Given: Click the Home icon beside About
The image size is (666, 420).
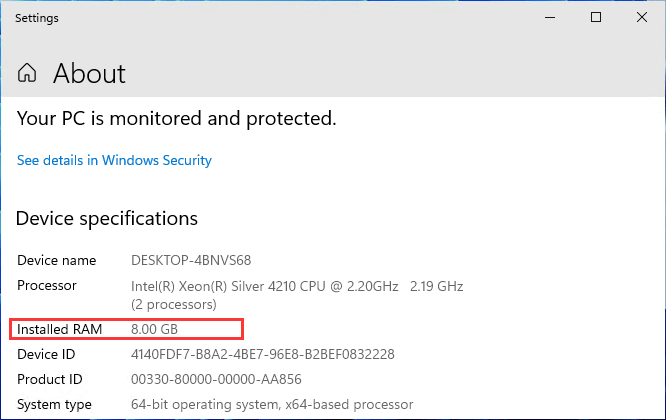Looking at the screenshot, I should pyautogui.click(x=28, y=73).
